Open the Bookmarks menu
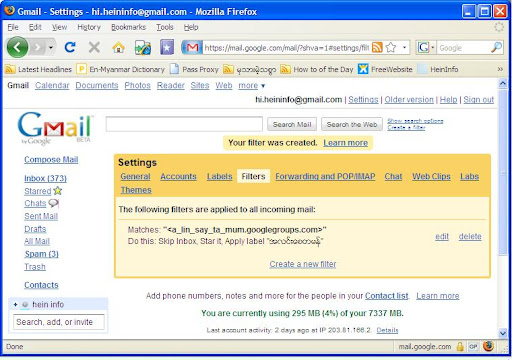The height and width of the screenshot is (360, 512). pos(129,27)
